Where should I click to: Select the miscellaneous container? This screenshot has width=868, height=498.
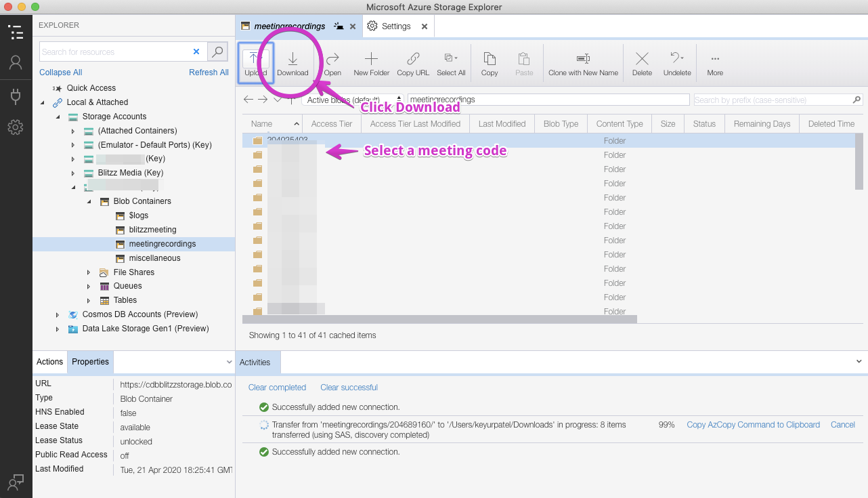click(x=154, y=258)
